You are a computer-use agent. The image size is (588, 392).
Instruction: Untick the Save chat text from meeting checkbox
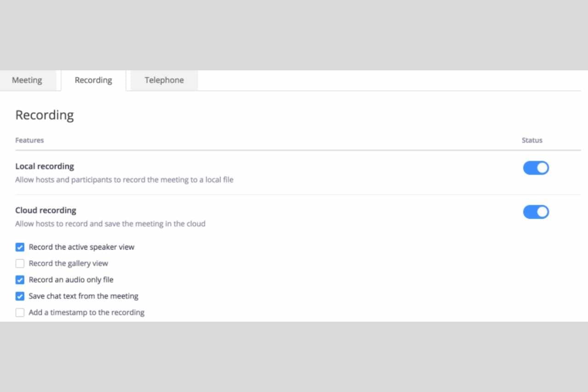20,296
